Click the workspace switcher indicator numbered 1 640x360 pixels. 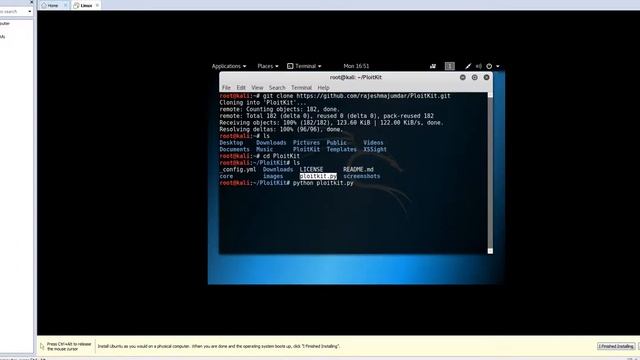click(449, 66)
